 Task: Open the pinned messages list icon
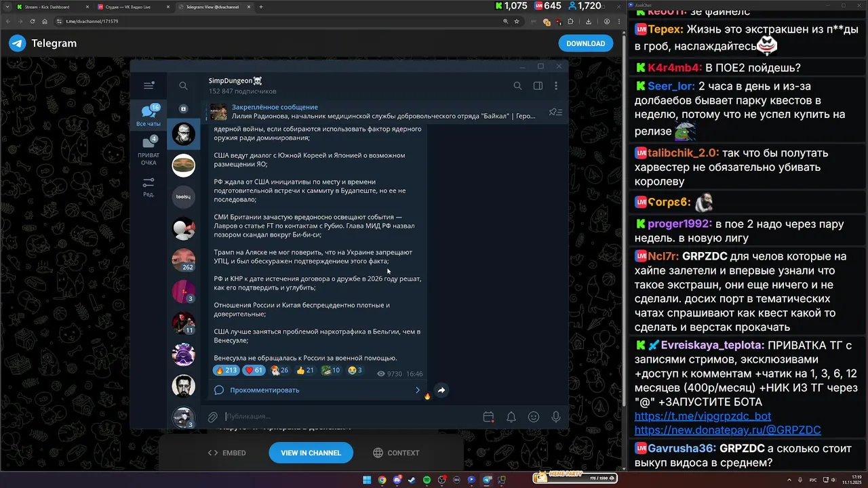(555, 112)
